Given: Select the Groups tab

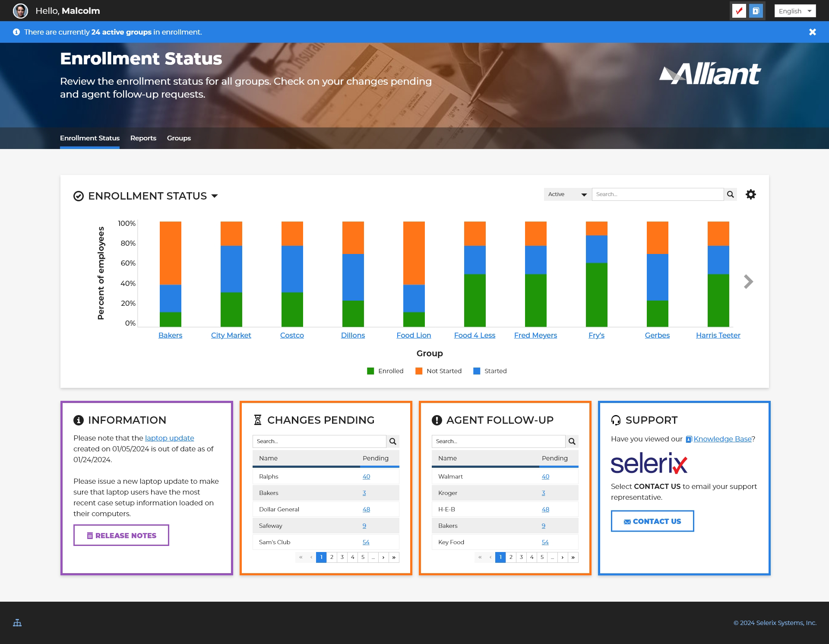Looking at the screenshot, I should [178, 138].
